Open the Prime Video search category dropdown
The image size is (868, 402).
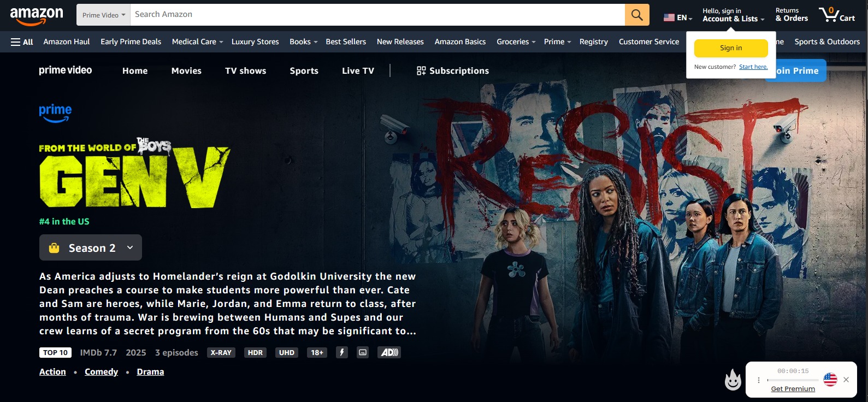103,15
